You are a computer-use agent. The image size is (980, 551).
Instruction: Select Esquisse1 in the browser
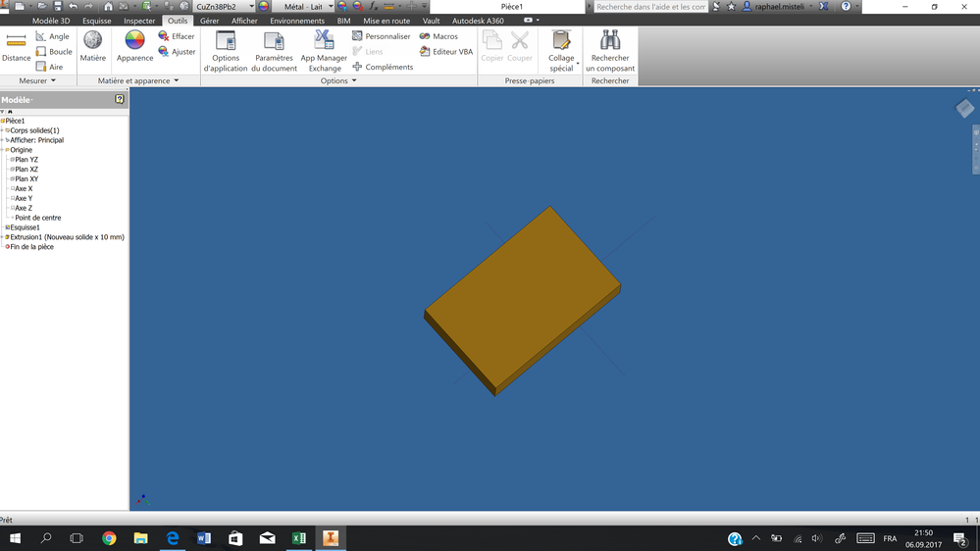[x=25, y=227]
